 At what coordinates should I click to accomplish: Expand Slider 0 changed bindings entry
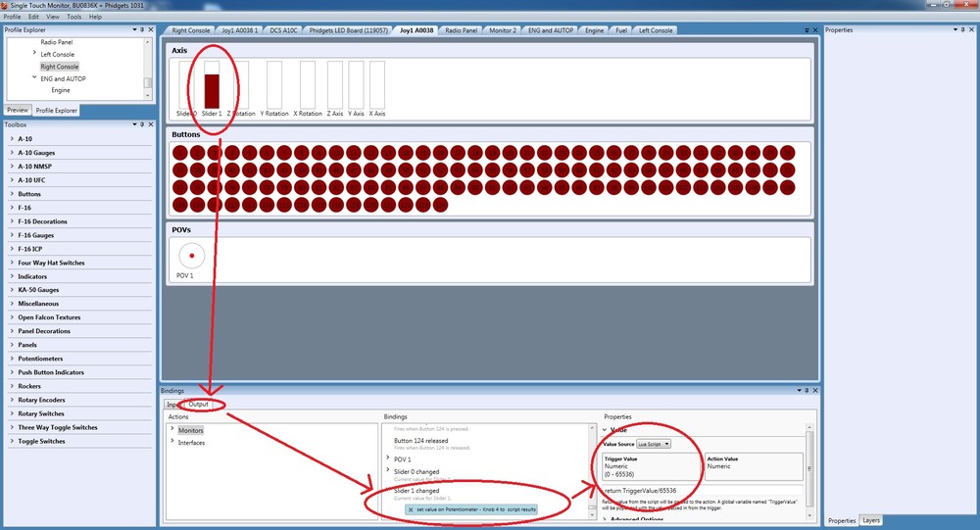click(388, 470)
